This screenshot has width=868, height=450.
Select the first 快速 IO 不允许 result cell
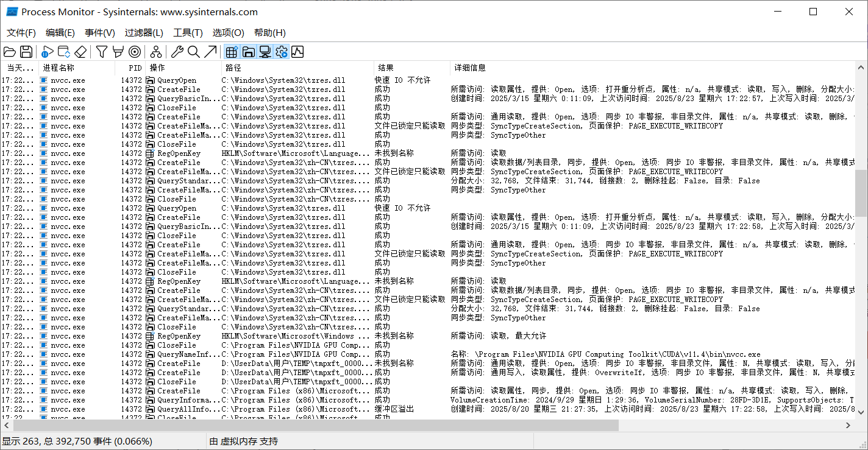[x=402, y=80]
